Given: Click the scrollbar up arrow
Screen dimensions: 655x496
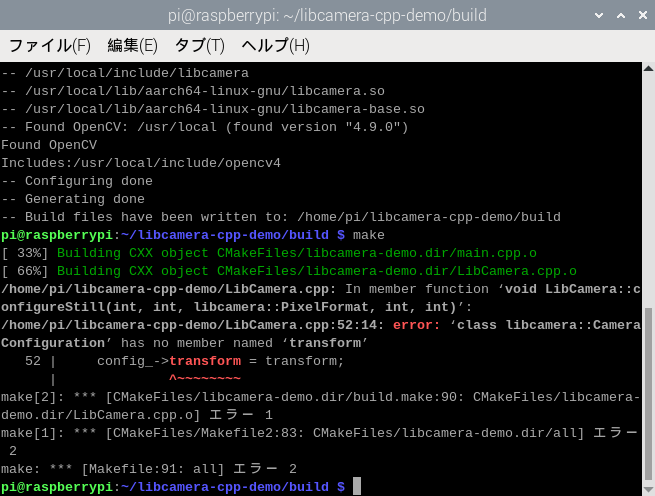Looking at the screenshot, I should 648,68.
